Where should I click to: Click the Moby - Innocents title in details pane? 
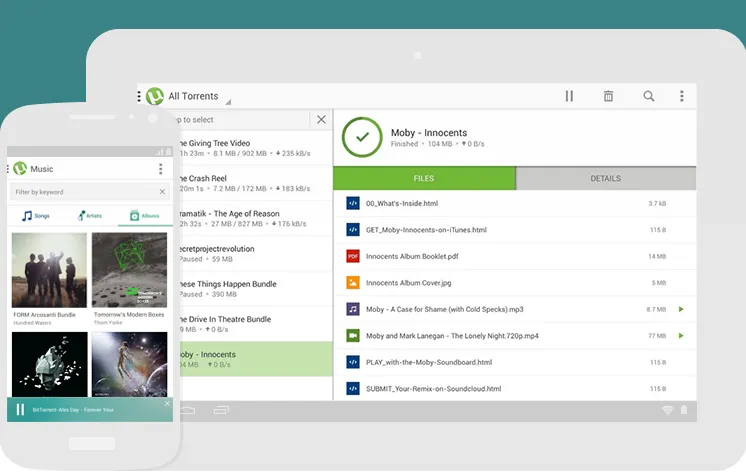[429, 133]
